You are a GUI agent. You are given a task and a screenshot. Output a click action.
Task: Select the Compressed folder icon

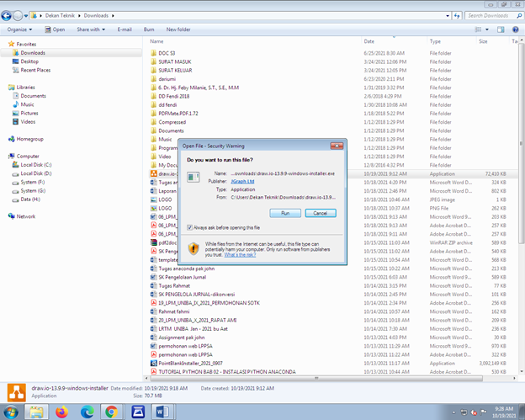(154, 122)
